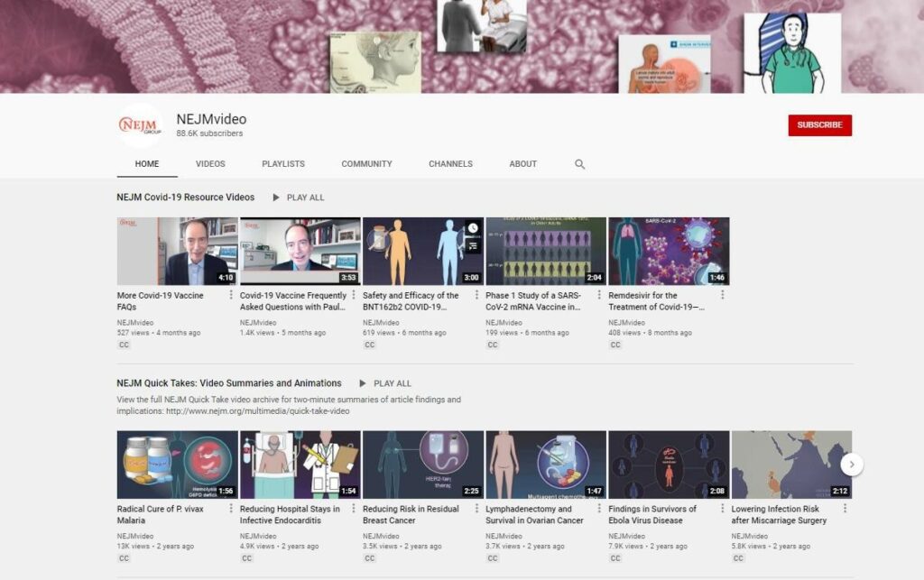Click 'Radical Cure of P. vivax Malaria' title
924x580 pixels.
(x=161, y=514)
